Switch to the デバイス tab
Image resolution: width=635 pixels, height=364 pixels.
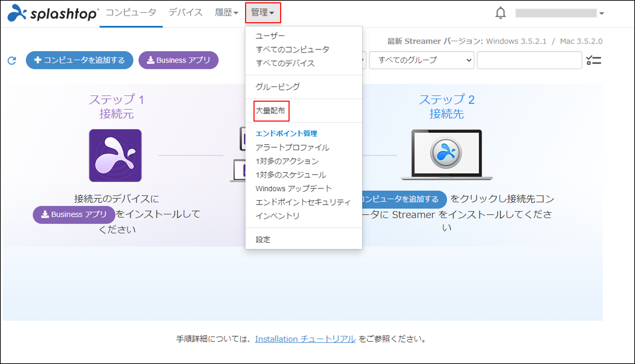185,12
